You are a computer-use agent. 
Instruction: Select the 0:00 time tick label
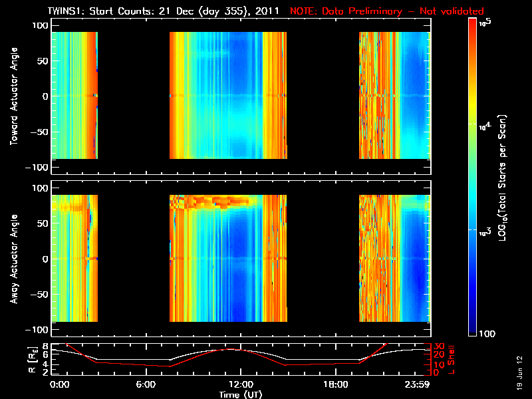(59, 385)
